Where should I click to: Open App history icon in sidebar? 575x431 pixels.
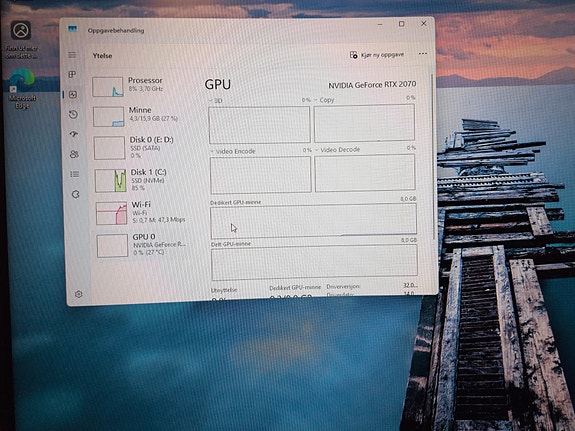(73, 114)
